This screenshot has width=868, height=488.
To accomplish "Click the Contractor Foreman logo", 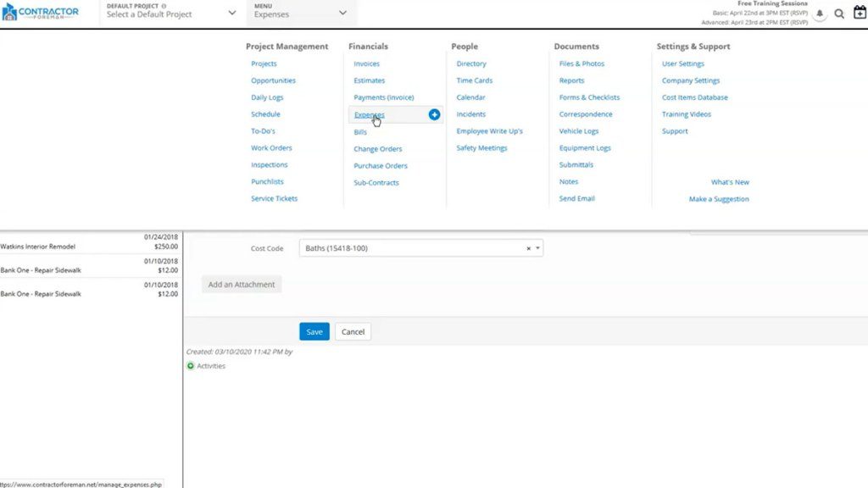I will coord(41,11).
